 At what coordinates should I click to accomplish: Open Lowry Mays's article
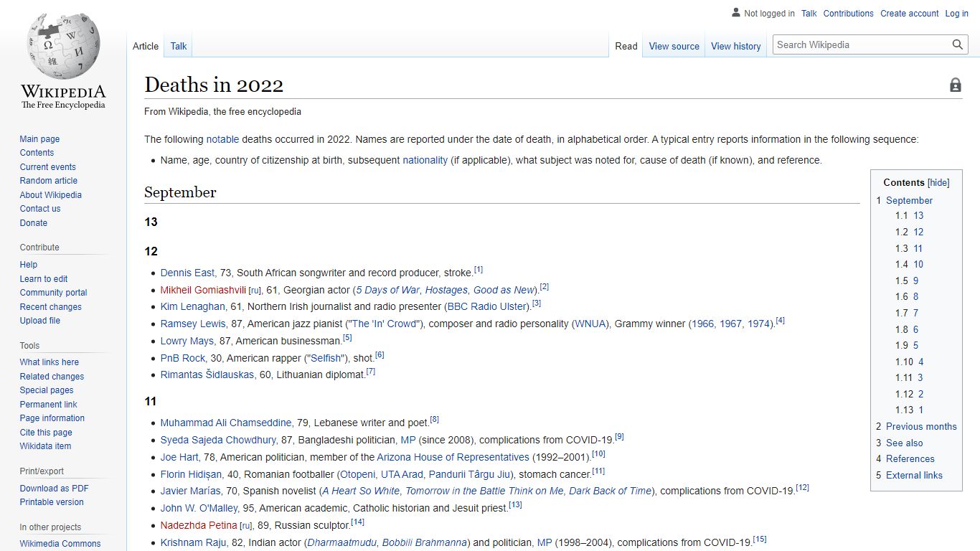pyautogui.click(x=187, y=341)
